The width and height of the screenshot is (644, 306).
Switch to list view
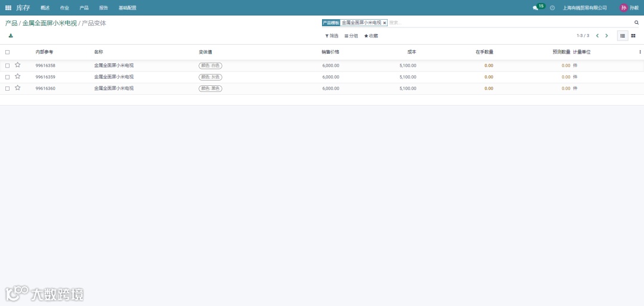pyautogui.click(x=623, y=36)
